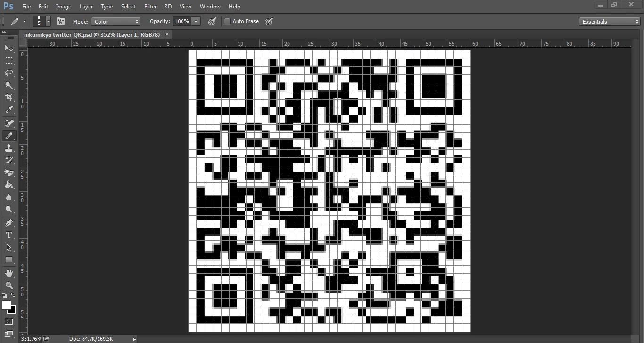Select the Healing Brush bandage tool
Screen dimensions: 644x343
click(9, 123)
